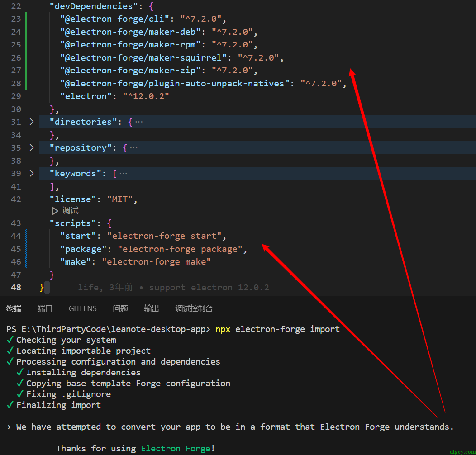Click the ellipsis after "keywords": [

123,174
